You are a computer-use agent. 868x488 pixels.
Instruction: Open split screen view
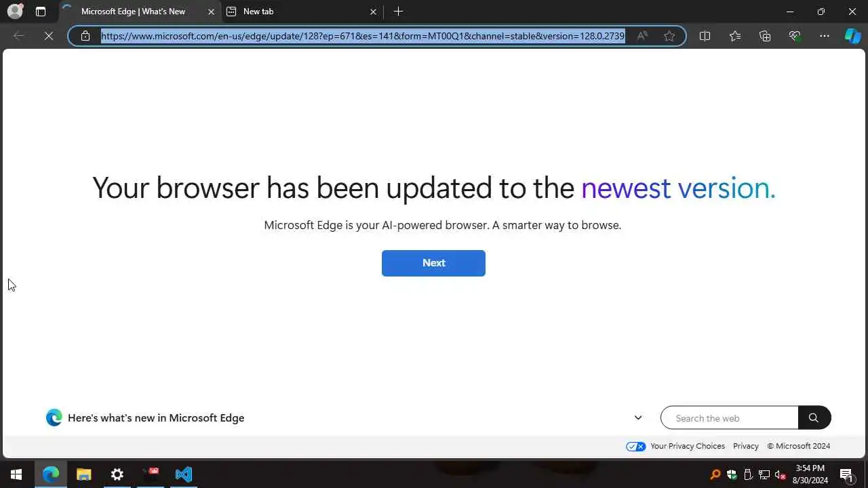point(705,36)
